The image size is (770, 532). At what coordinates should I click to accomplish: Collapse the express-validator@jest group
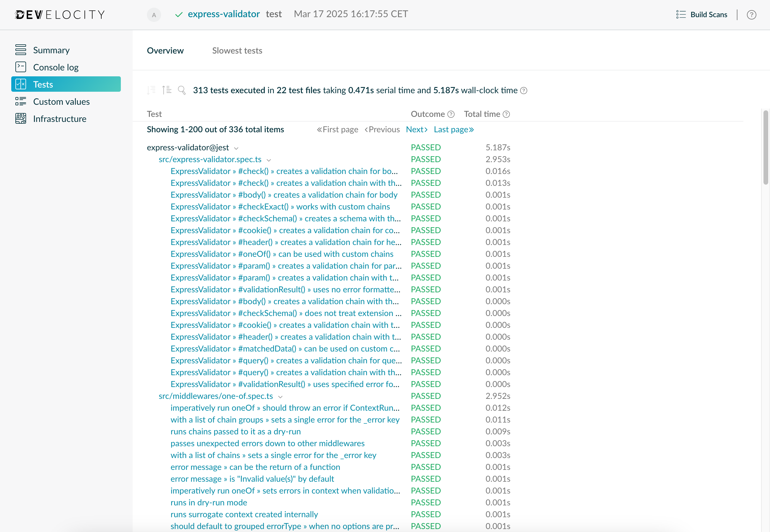236,148
